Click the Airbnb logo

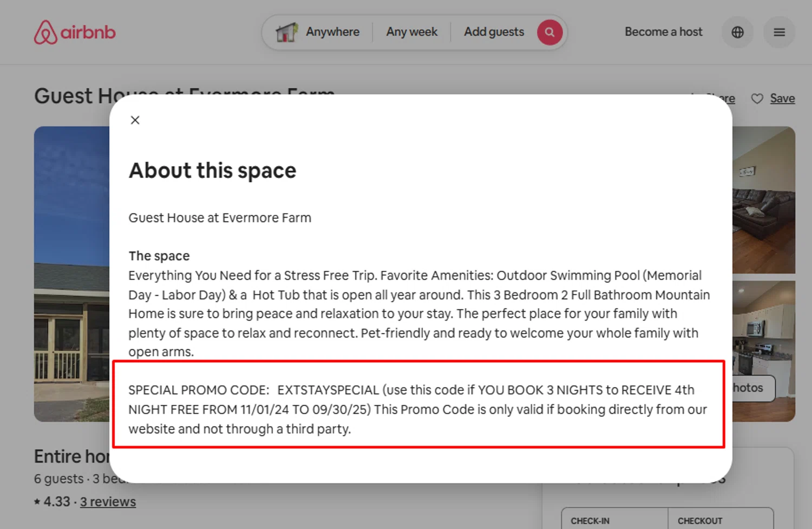point(75,32)
